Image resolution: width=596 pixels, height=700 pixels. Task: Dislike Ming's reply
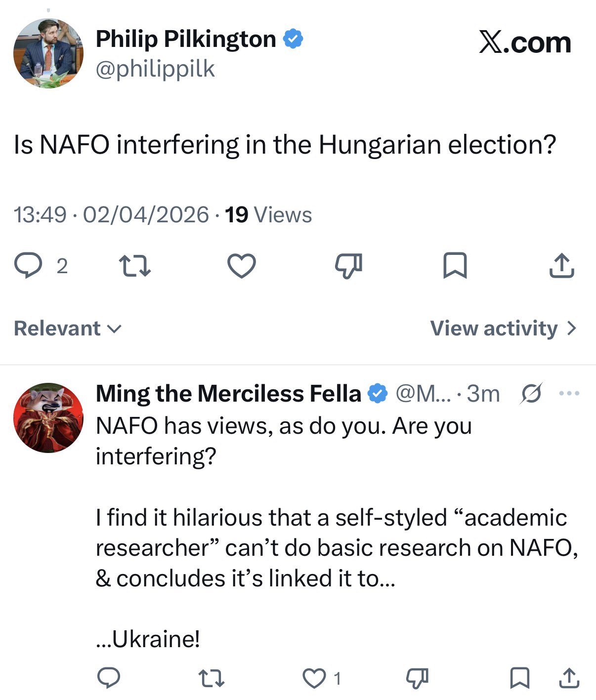[x=417, y=678]
